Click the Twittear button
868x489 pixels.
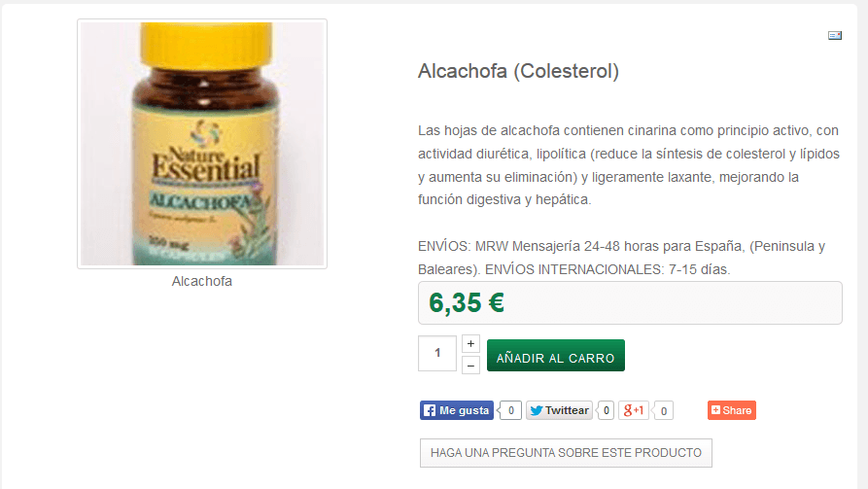pos(559,410)
